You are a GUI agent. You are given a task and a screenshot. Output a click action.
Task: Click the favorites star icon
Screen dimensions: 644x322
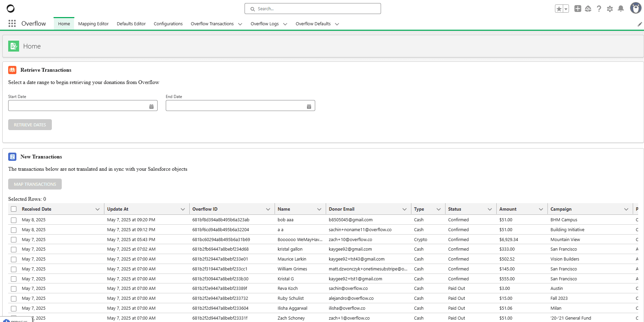559,9
